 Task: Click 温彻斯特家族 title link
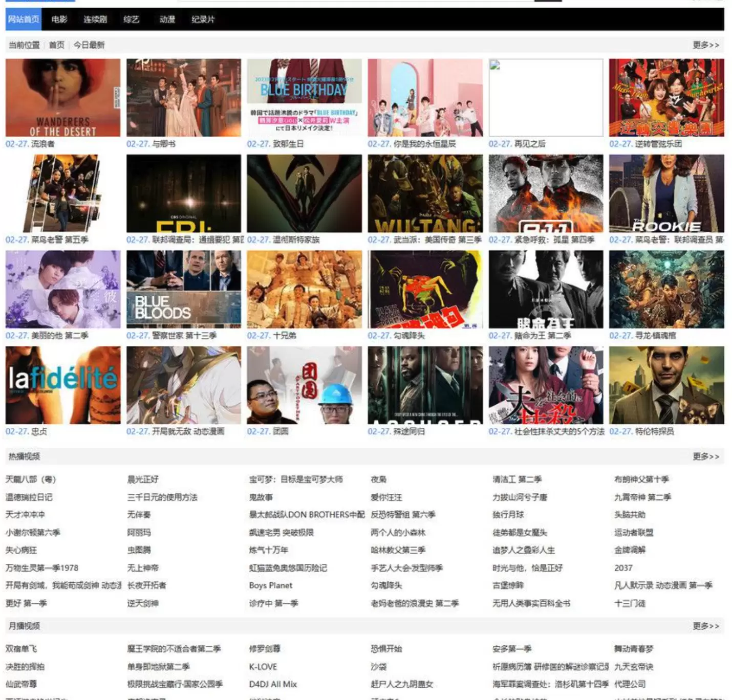coord(296,239)
